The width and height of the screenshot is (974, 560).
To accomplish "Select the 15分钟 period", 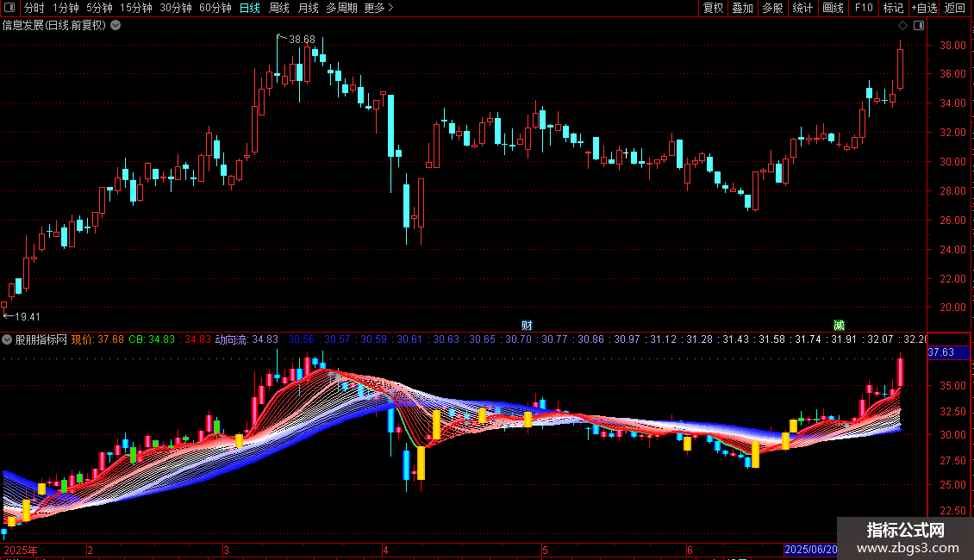I will [135, 8].
